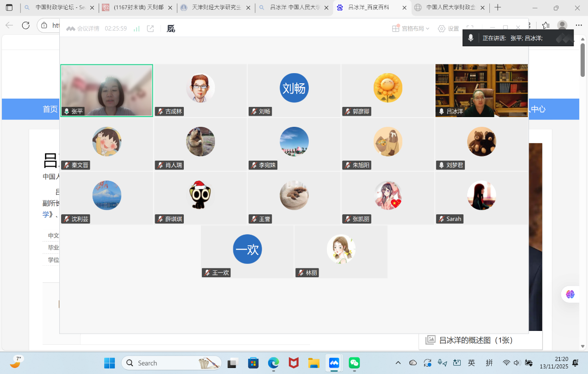The height and width of the screenshot is (374, 588).
Task: Expand the 宫格布局 layout dropdown
Action: 411,29
